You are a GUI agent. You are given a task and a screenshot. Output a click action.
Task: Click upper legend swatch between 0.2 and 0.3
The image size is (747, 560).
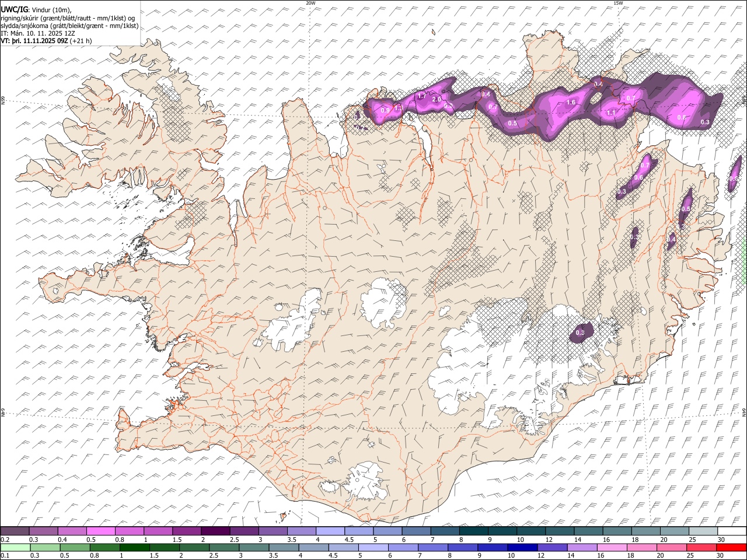point(15,531)
